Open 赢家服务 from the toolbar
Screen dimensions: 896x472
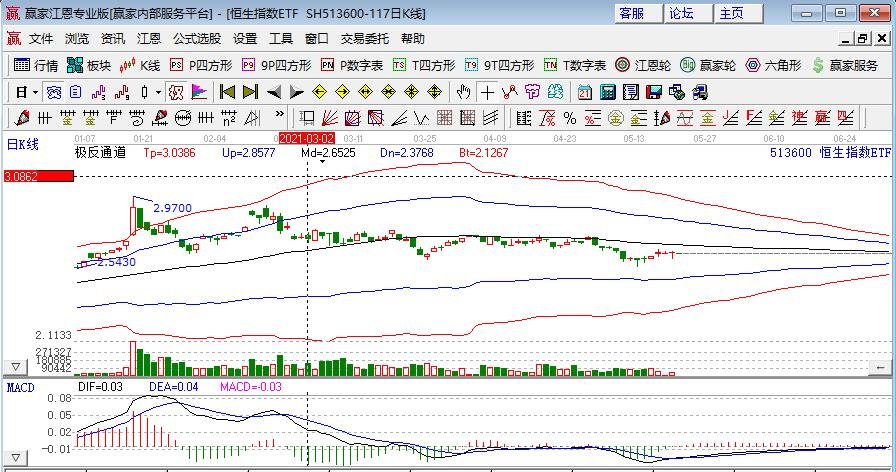point(845,66)
